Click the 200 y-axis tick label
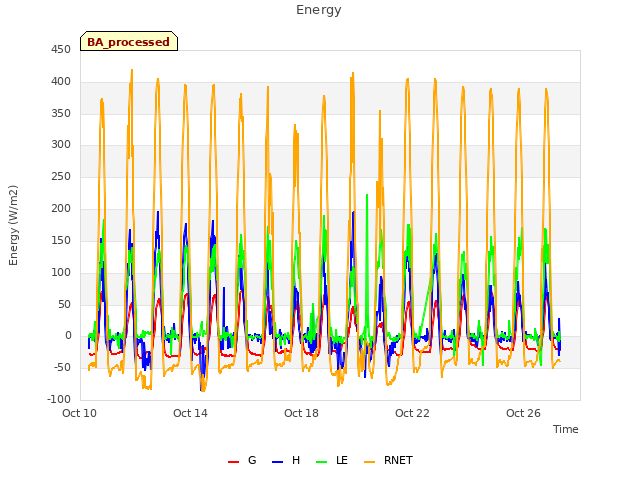The height and width of the screenshot is (480, 640). pos(61,208)
